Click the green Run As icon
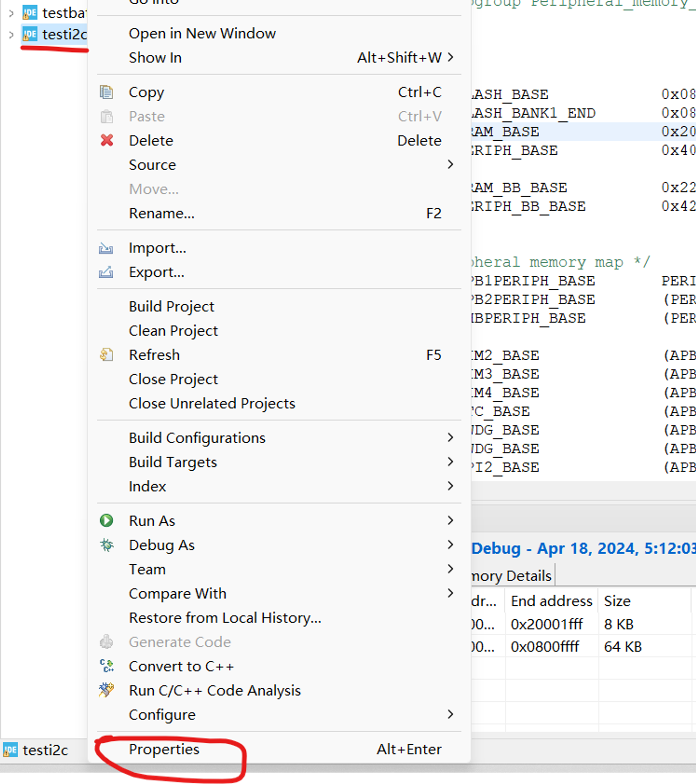 tap(106, 520)
